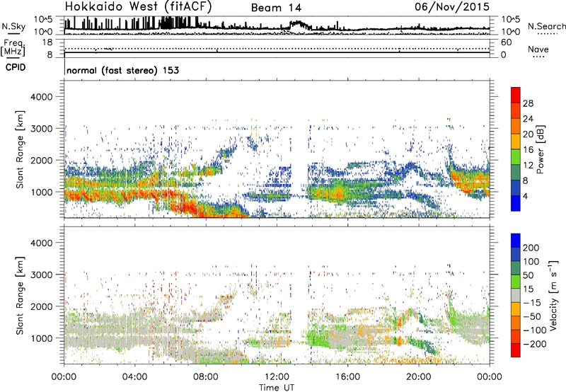Click the "Time UT" axis label
The image size is (566, 392).
pos(277,388)
